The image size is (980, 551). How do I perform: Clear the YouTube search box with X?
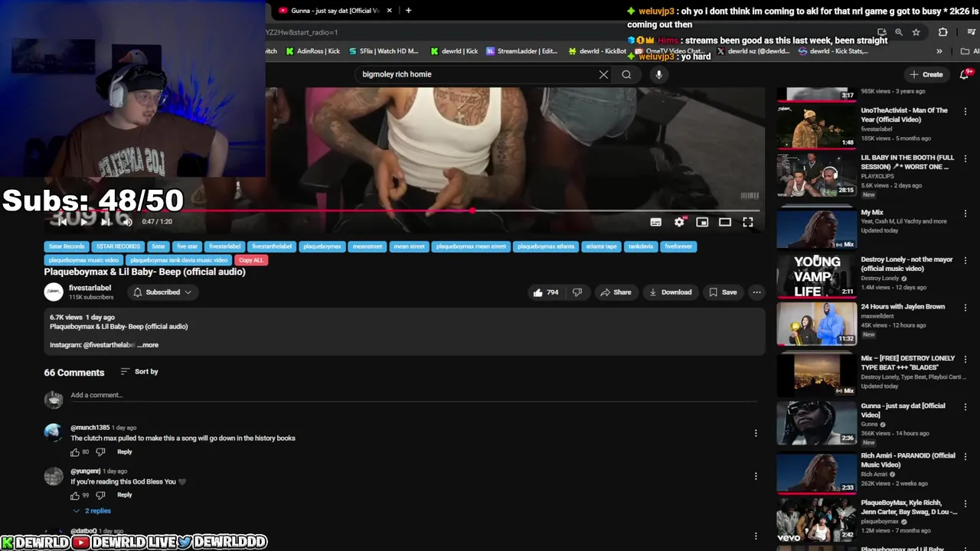(x=603, y=74)
